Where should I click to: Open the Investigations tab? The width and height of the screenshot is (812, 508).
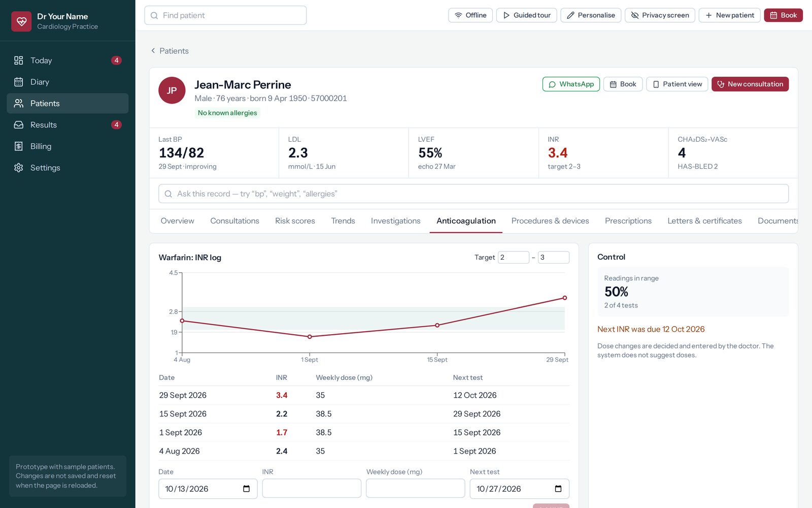click(395, 221)
